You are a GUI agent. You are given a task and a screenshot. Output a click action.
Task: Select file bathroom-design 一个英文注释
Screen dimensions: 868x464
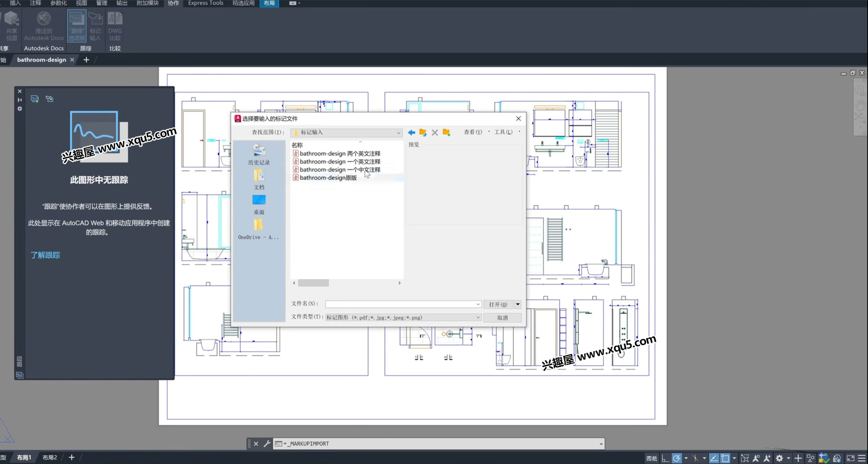[337, 162]
